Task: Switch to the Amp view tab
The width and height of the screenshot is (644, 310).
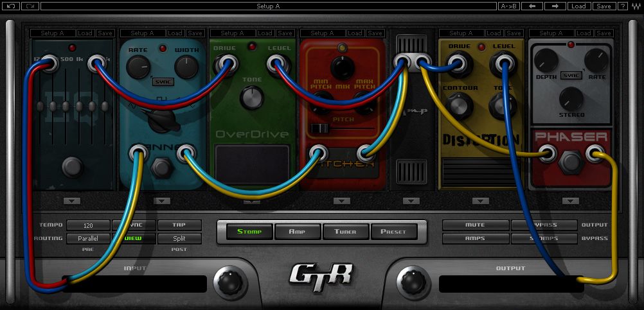Action: pyautogui.click(x=298, y=232)
